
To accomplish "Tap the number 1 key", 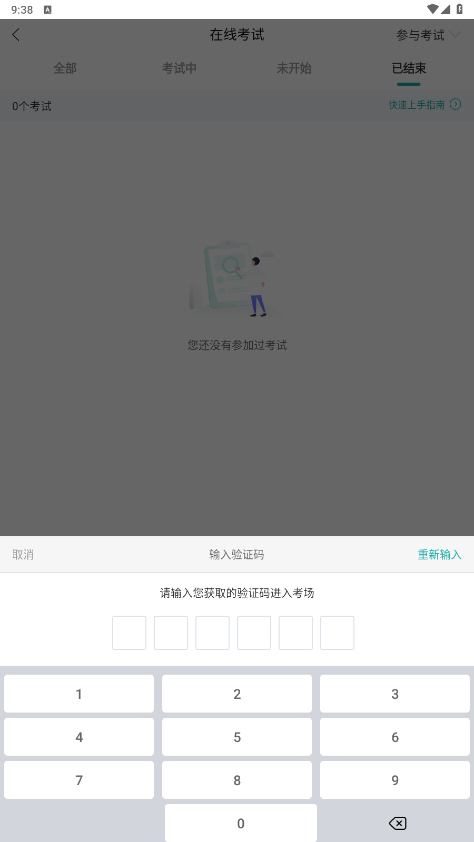I will (79, 694).
